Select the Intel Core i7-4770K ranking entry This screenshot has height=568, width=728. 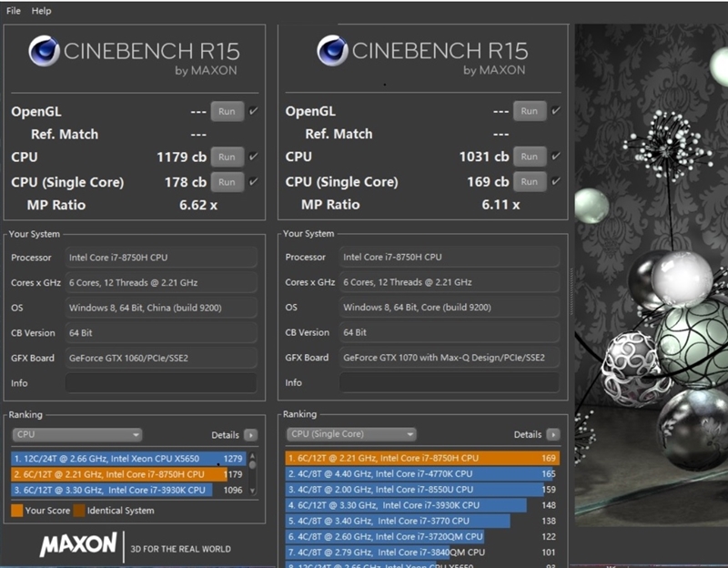tap(419, 473)
